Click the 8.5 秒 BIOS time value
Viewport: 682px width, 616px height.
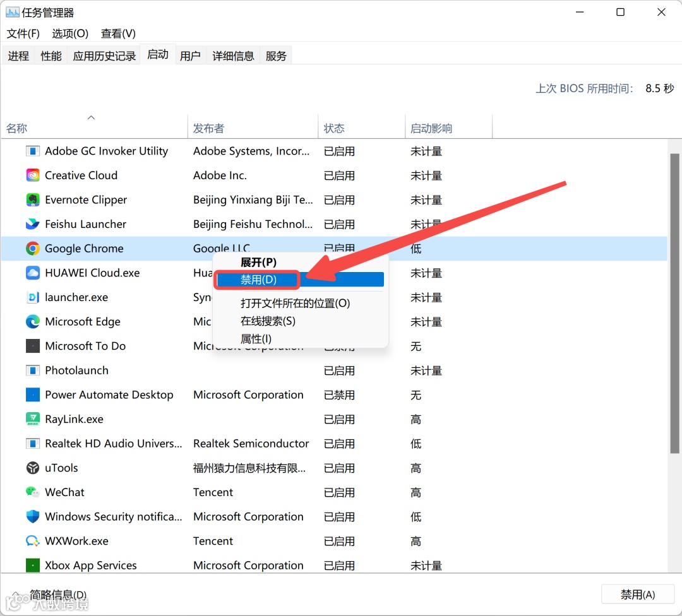pyautogui.click(x=659, y=88)
